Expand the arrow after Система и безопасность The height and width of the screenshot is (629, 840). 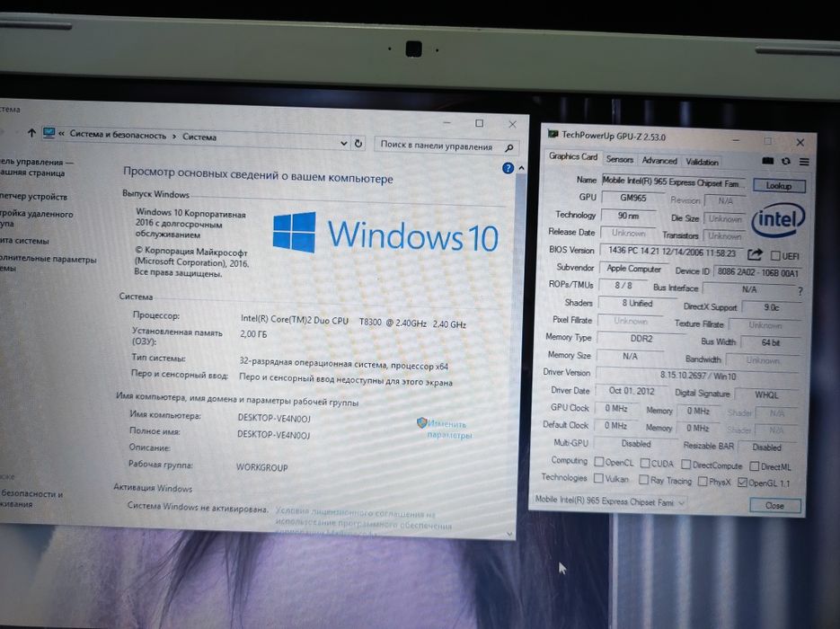click(174, 137)
